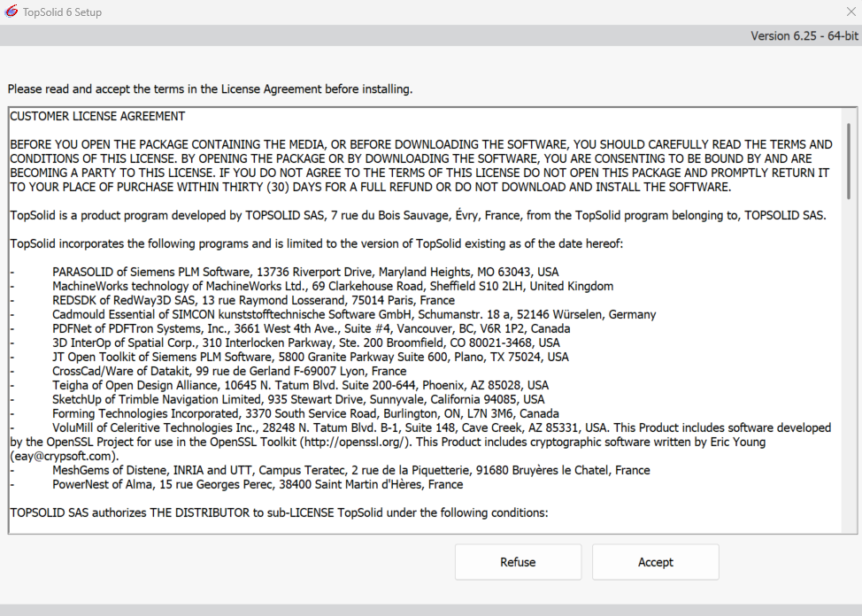Screen dimensions: 862x616
Task: Close the TopSolid 6 Setup window
Action: (850, 12)
